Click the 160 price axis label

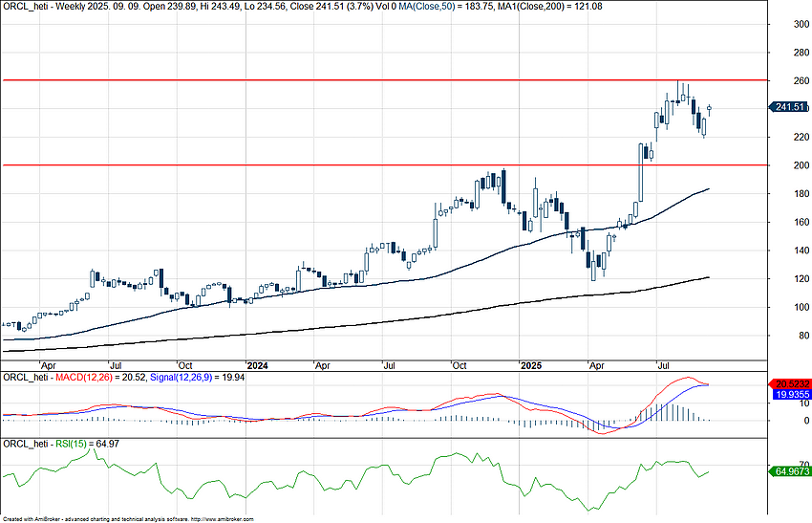point(801,223)
